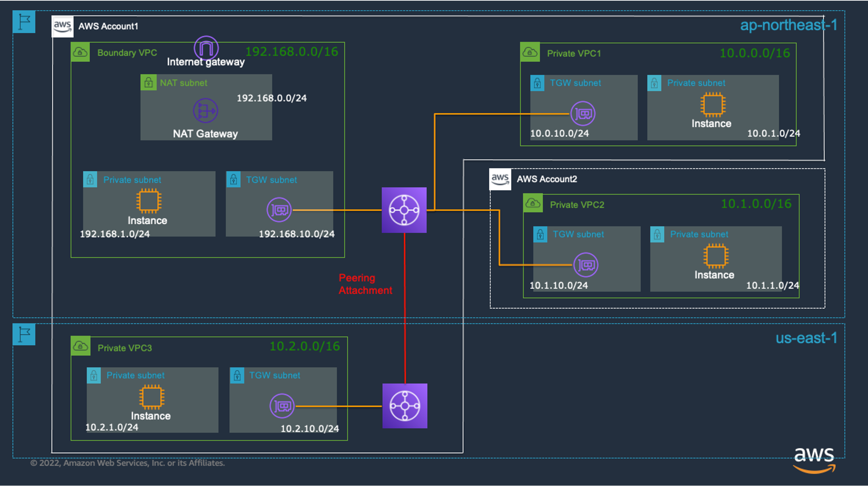This screenshot has width=868, height=486.
Task: Select Boundary VPC TGW subnet attachment icon
Action: [279, 210]
